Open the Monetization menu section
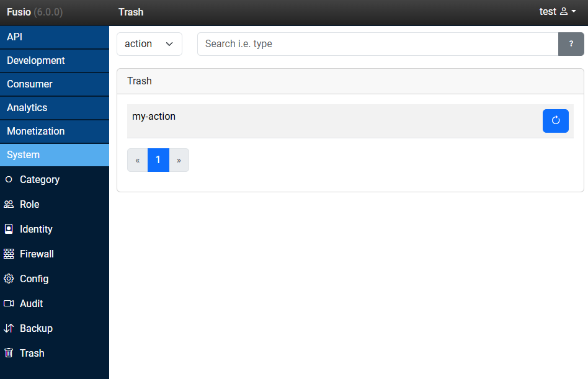588x379 pixels. coord(55,132)
